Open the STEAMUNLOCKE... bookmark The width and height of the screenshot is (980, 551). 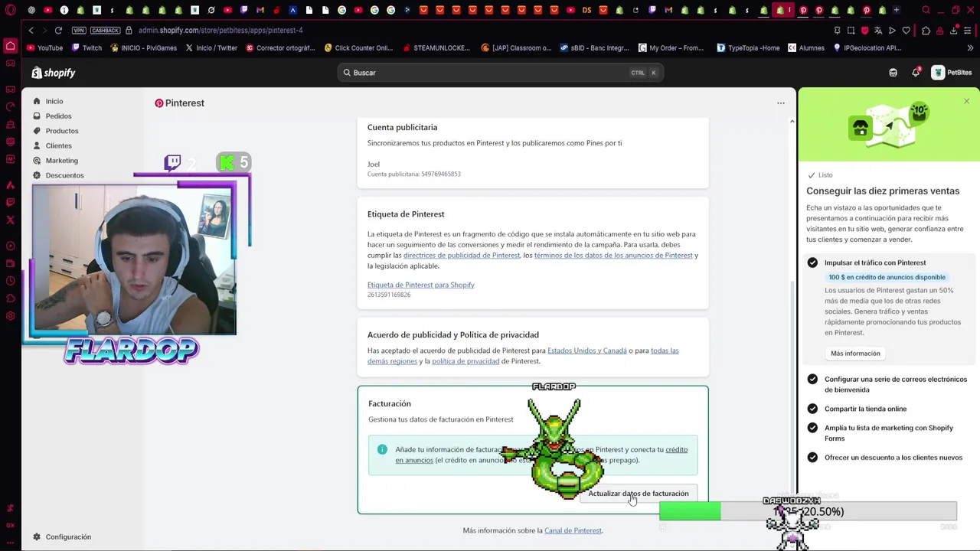(x=436, y=47)
